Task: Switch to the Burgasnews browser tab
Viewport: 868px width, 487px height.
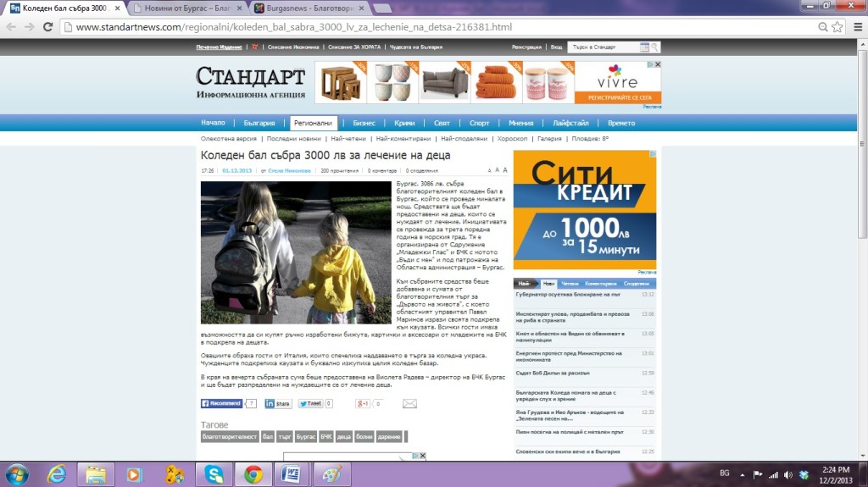Action: pyautogui.click(x=307, y=8)
